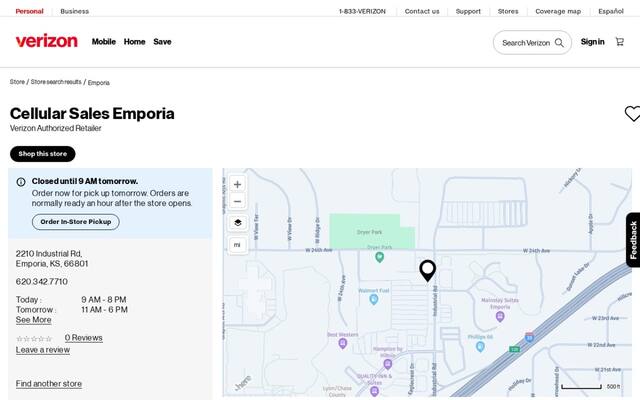The width and height of the screenshot is (640, 400).
Task: Open Contact us
Action: (x=422, y=11)
